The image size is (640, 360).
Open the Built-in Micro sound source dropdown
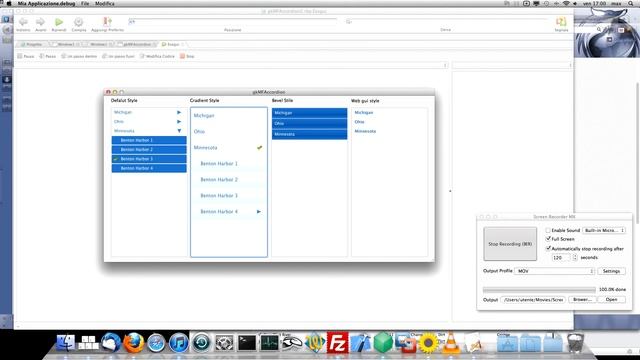point(604,230)
